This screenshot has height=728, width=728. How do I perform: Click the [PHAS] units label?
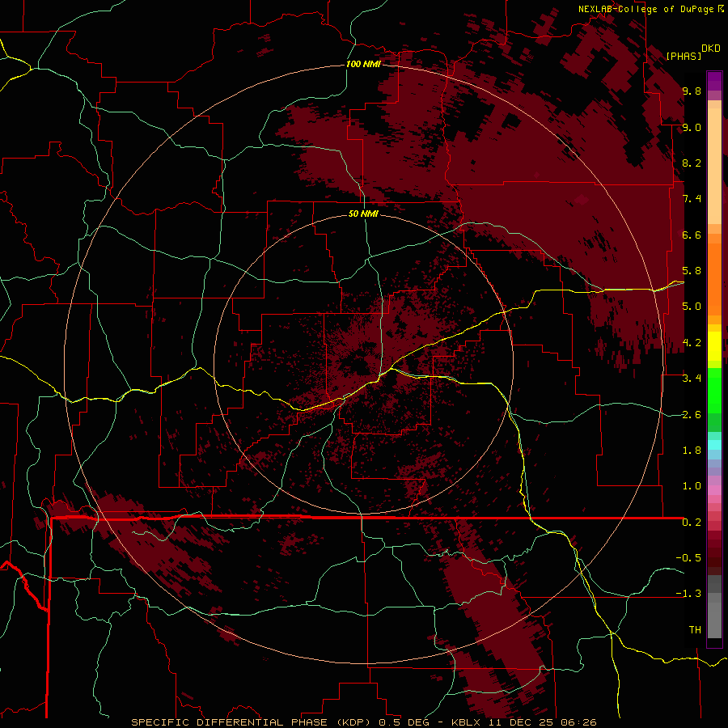coord(684,56)
